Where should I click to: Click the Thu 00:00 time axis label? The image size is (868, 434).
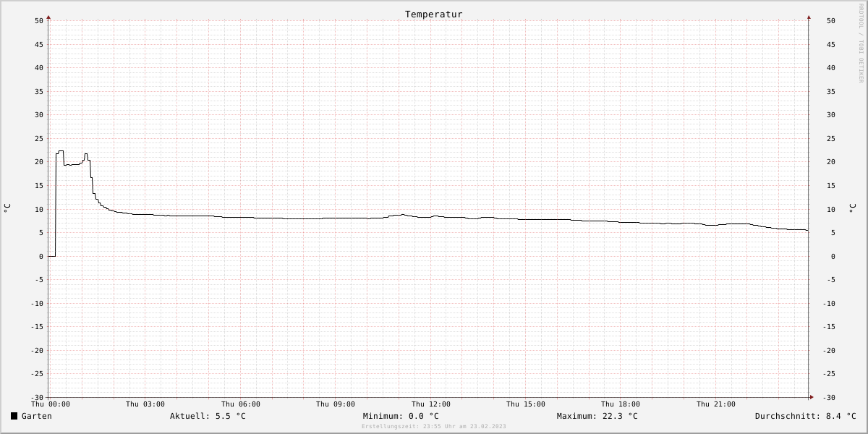51,404
